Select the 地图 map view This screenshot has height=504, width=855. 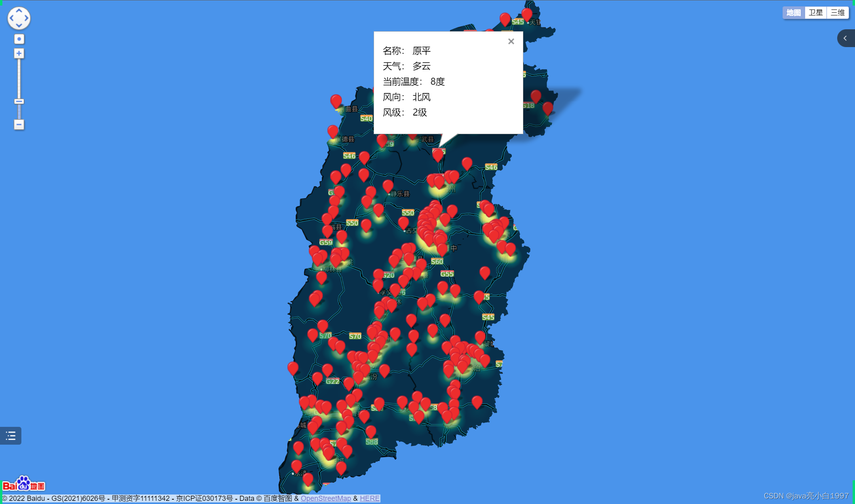click(x=793, y=13)
